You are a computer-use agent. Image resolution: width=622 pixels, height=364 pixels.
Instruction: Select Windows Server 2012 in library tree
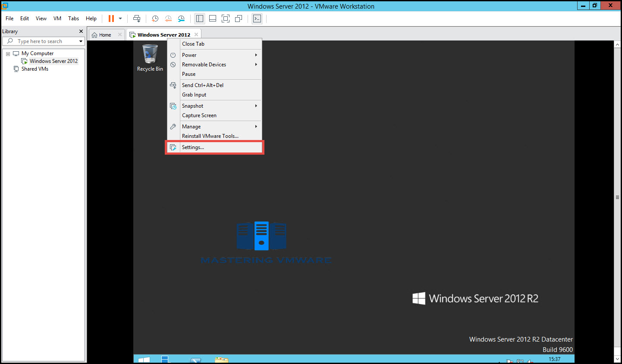pyautogui.click(x=53, y=61)
